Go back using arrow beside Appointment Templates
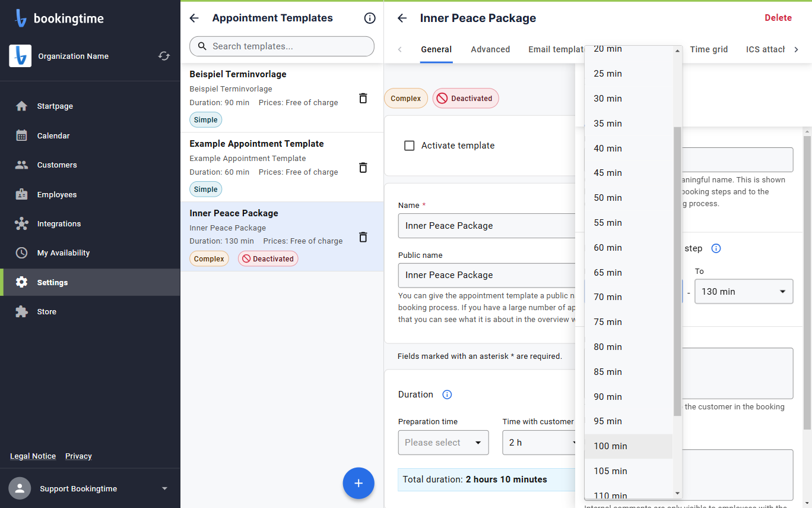Screen dimensions: 812x508 click(x=194, y=18)
